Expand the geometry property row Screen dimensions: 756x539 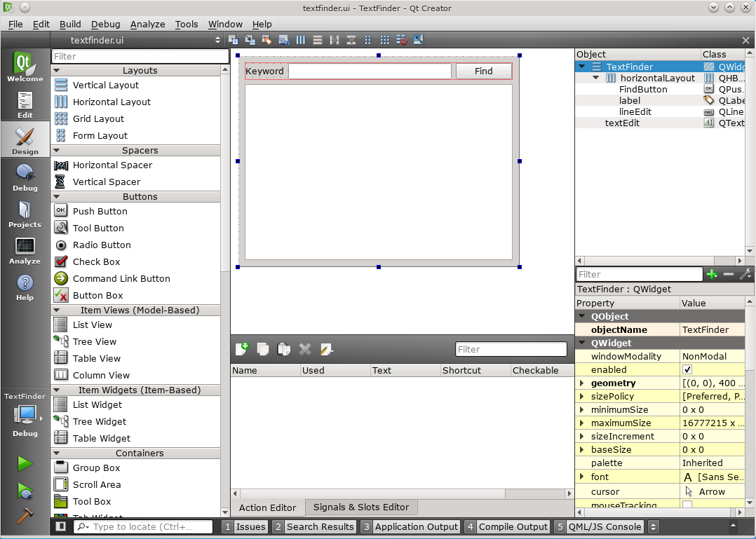tap(582, 383)
